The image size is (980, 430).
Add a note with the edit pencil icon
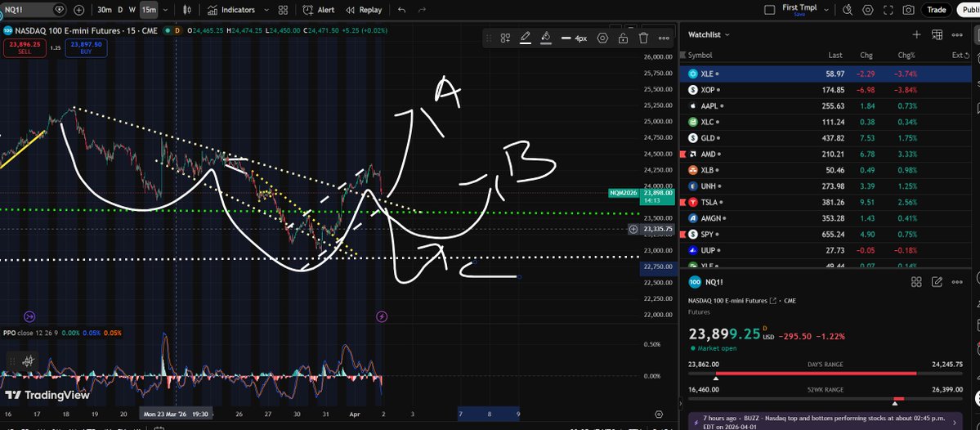coord(937,282)
